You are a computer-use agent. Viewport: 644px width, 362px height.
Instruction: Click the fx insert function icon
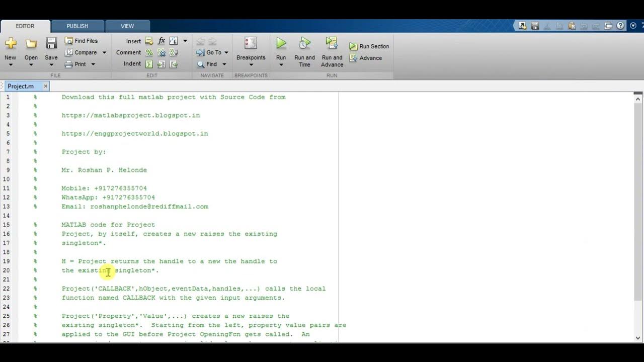click(x=162, y=41)
